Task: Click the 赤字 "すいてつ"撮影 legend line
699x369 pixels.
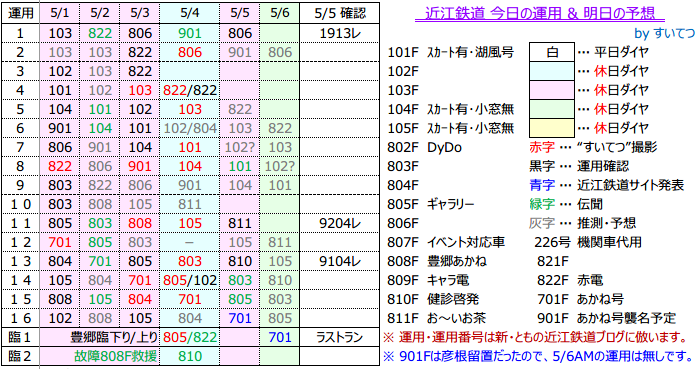Action: [x=593, y=148]
